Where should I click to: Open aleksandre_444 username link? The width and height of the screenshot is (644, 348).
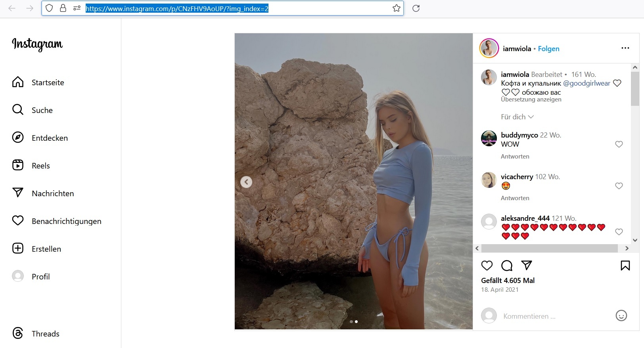coord(525,218)
